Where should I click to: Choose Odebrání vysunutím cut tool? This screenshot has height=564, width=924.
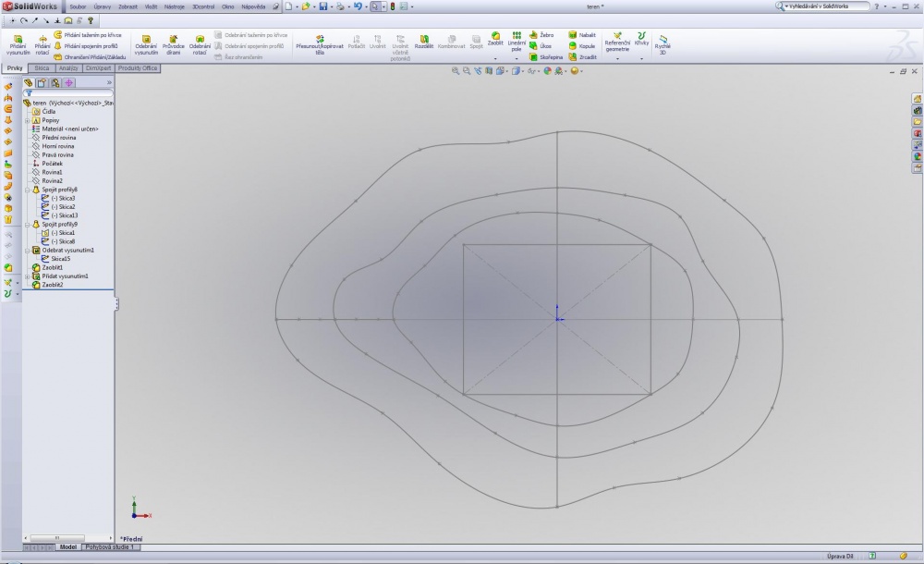(146, 44)
